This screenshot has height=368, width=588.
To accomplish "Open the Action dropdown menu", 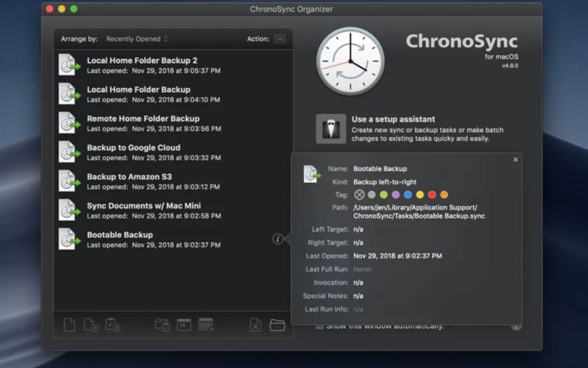I will 279,39.
